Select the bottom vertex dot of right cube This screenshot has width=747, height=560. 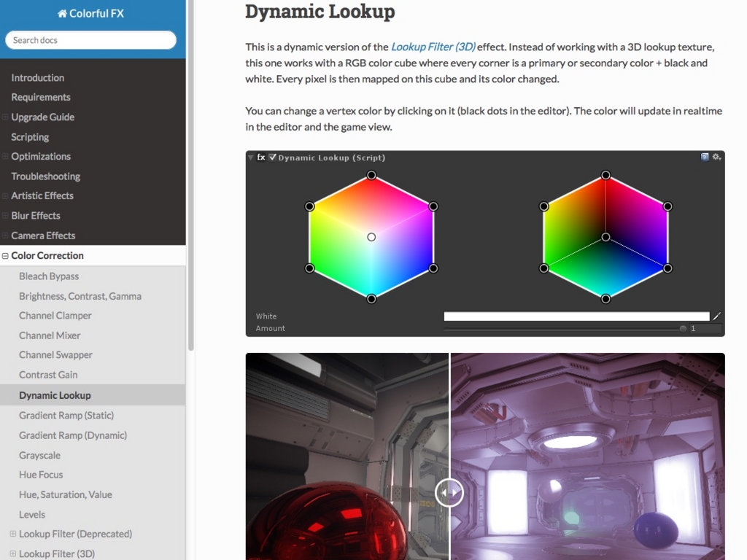[605, 299]
